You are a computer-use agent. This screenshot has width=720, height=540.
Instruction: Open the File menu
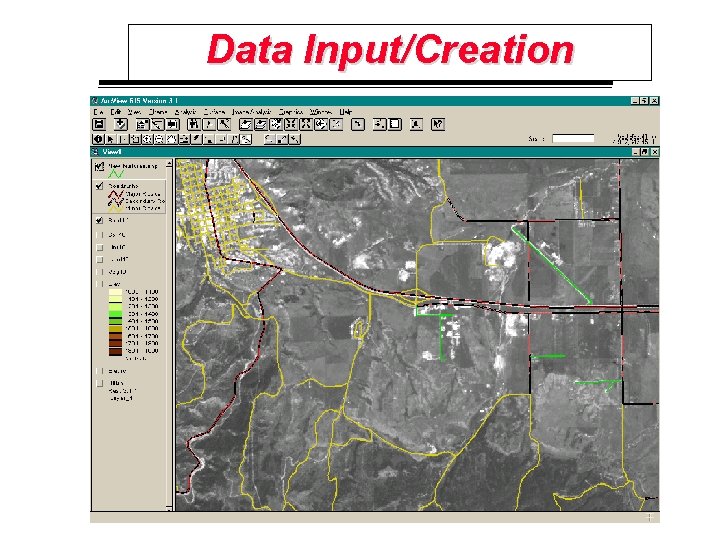[98, 112]
